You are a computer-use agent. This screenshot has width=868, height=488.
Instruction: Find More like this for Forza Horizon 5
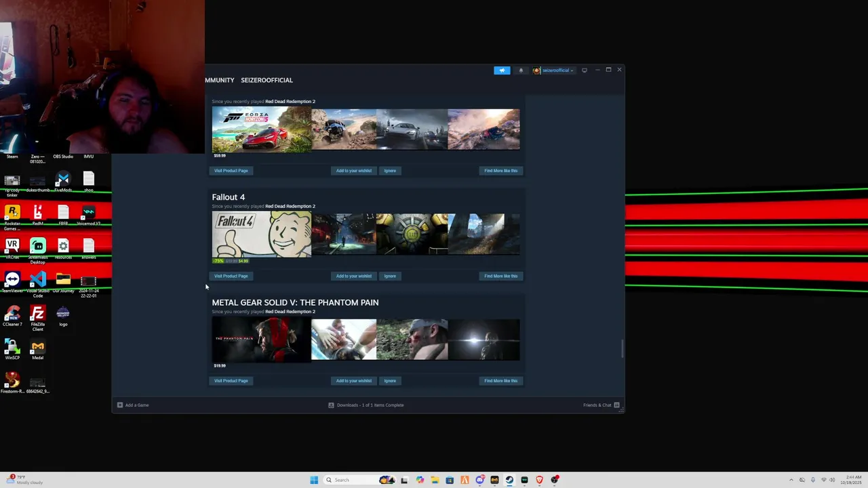pos(500,171)
